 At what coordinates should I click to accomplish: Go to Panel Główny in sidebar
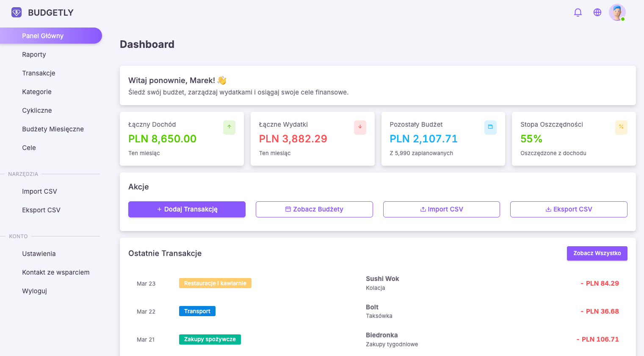[51, 36]
